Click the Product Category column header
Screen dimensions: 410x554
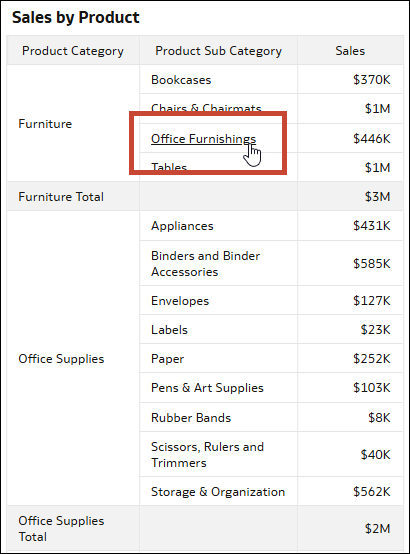click(x=73, y=51)
